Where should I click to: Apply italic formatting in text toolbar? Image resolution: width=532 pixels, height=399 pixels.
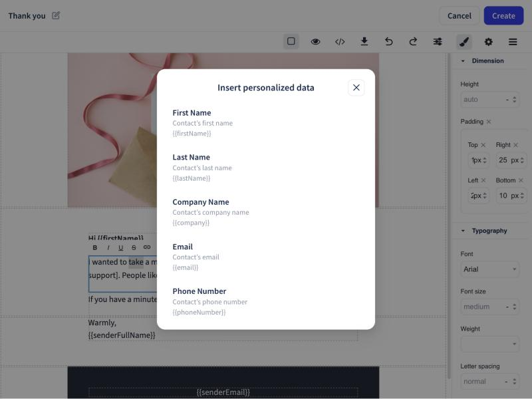coord(108,247)
